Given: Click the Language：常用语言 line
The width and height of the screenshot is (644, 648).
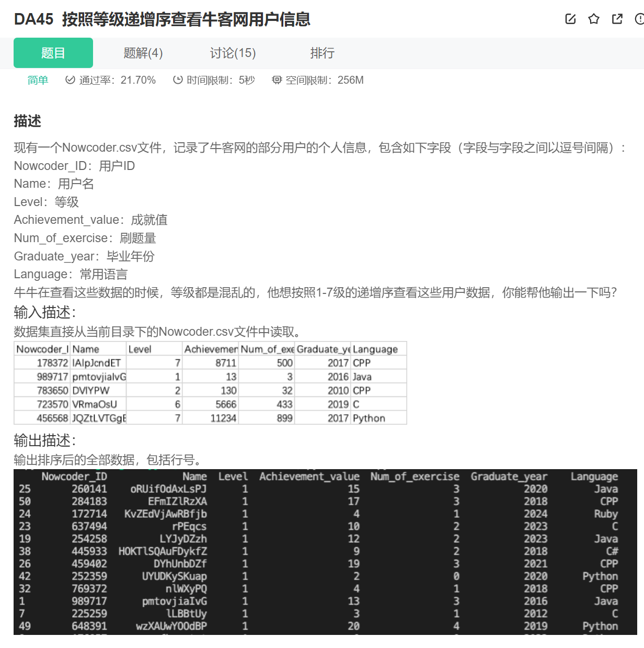Looking at the screenshot, I should [71, 274].
